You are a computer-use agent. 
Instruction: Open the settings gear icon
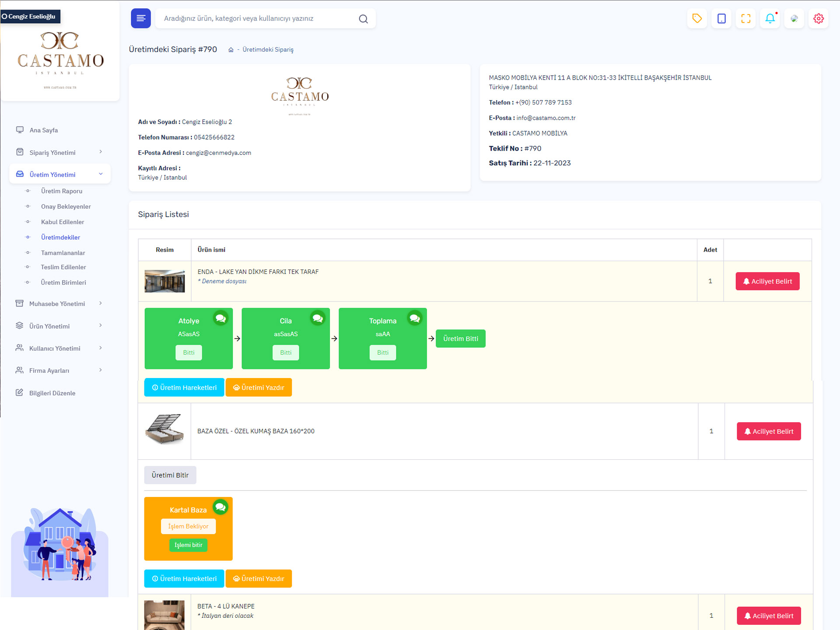click(819, 18)
